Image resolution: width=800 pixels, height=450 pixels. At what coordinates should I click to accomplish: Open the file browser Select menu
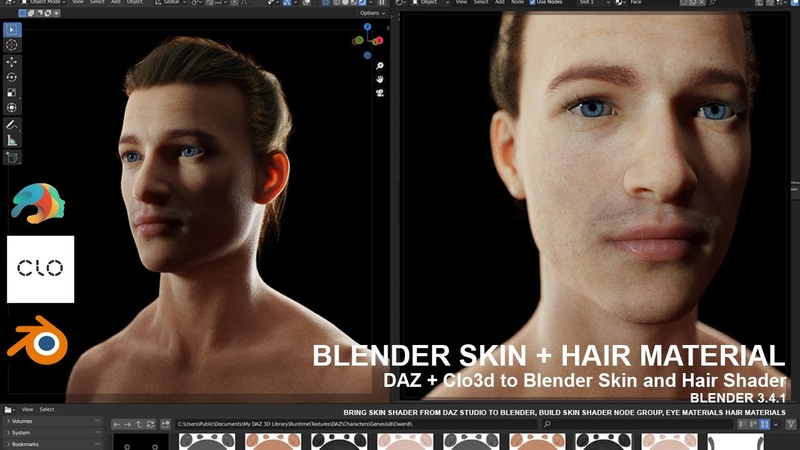[x=47, y=409]
